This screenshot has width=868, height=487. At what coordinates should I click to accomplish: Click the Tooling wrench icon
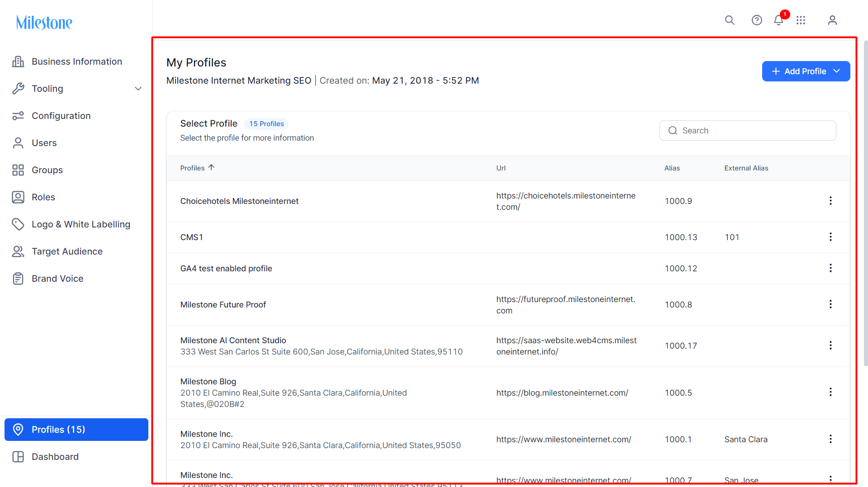pyautogui.click(x=18, y=89)
